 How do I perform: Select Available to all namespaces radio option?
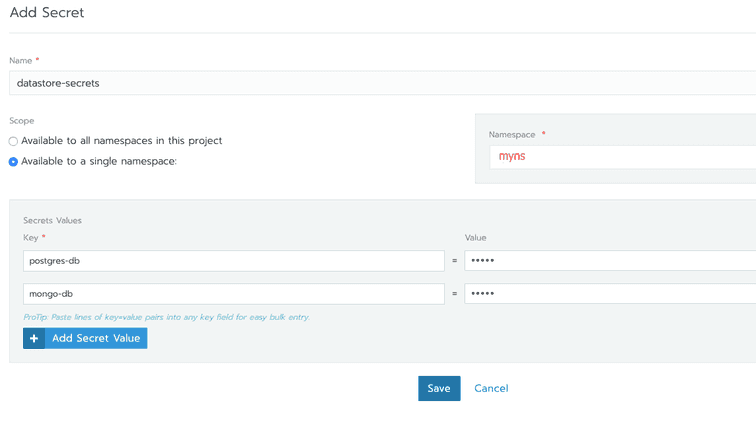(x=13, y=141)
